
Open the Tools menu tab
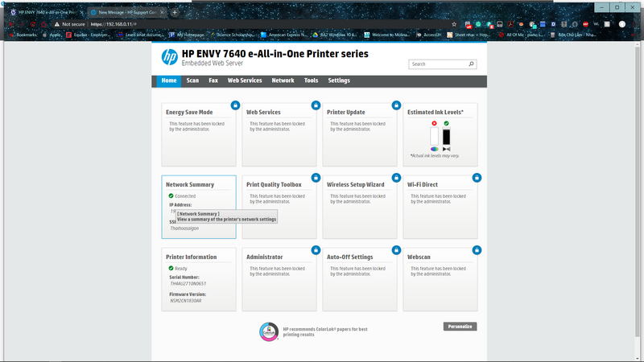(x=311, y=80)
